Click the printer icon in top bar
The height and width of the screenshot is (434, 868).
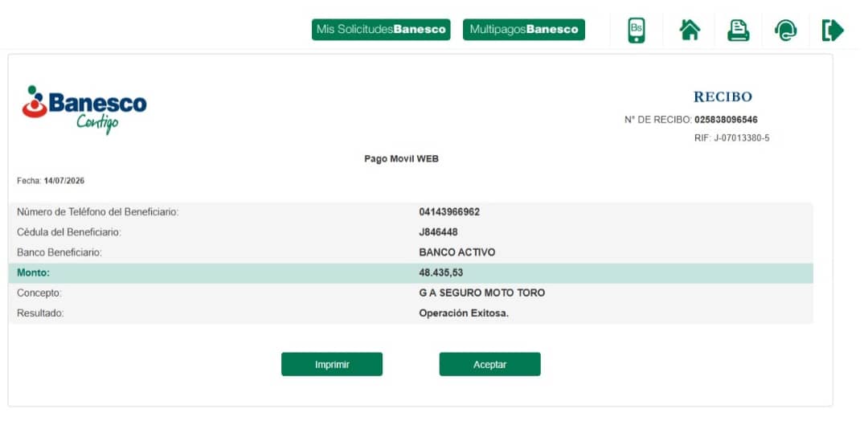point(738,30)
